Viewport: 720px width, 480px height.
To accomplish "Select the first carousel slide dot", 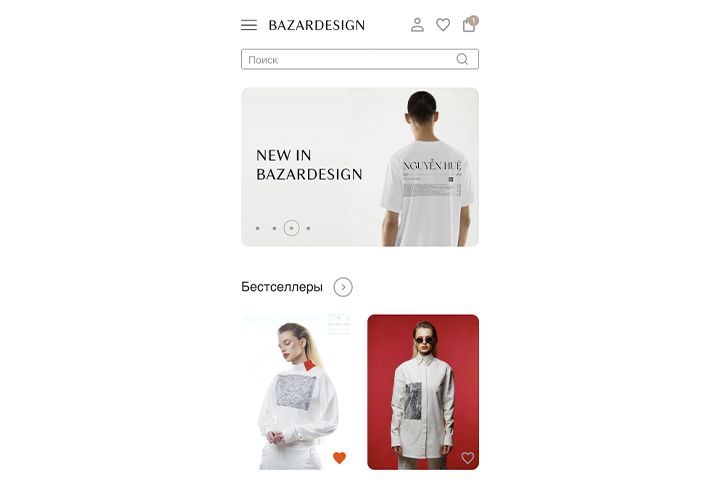I will 258,228.
